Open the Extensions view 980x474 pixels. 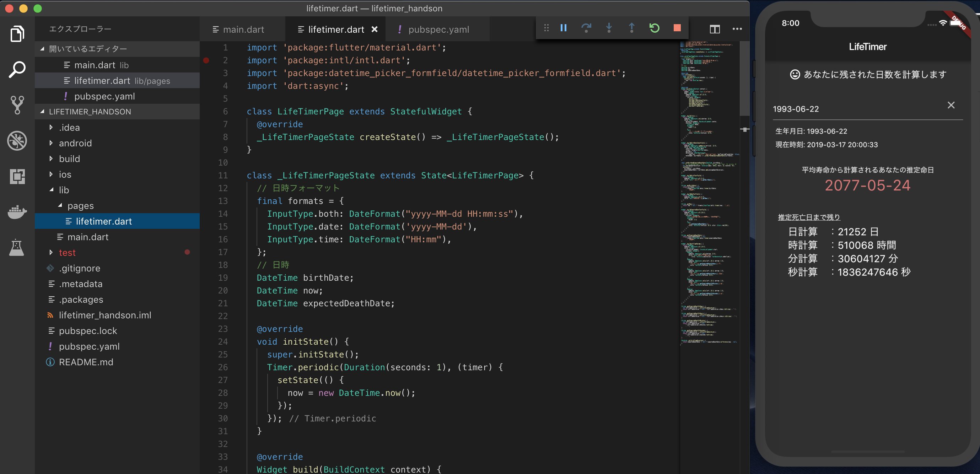click(x=17, y=176)
